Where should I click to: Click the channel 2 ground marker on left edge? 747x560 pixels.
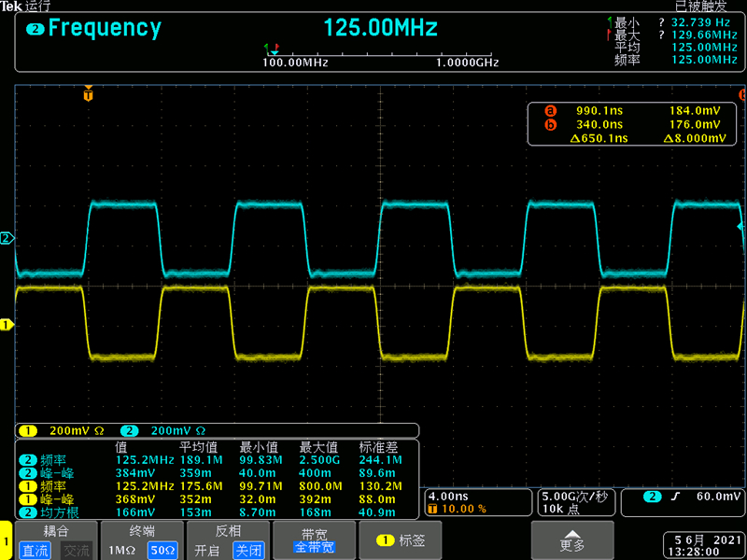pos(7,239)
